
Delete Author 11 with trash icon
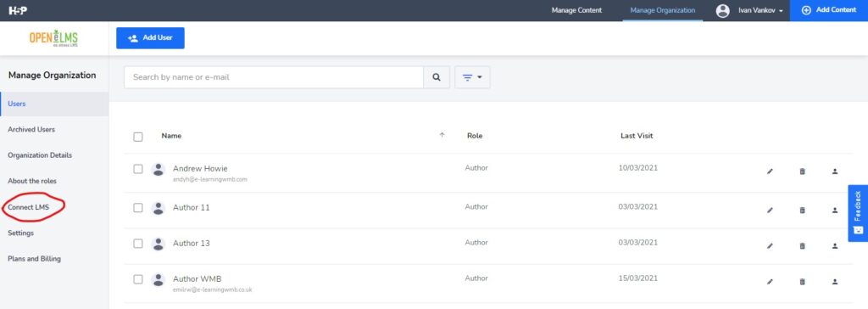tap(802, 211)
